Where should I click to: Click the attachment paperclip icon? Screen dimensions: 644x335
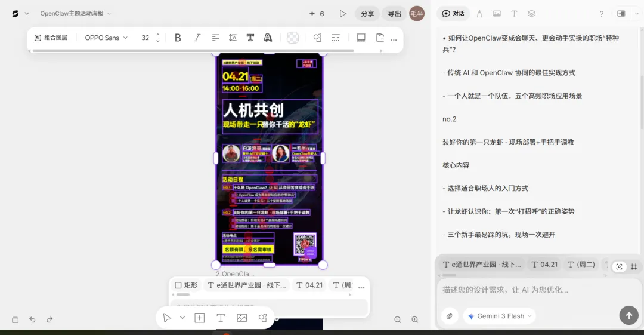[450, 316]
